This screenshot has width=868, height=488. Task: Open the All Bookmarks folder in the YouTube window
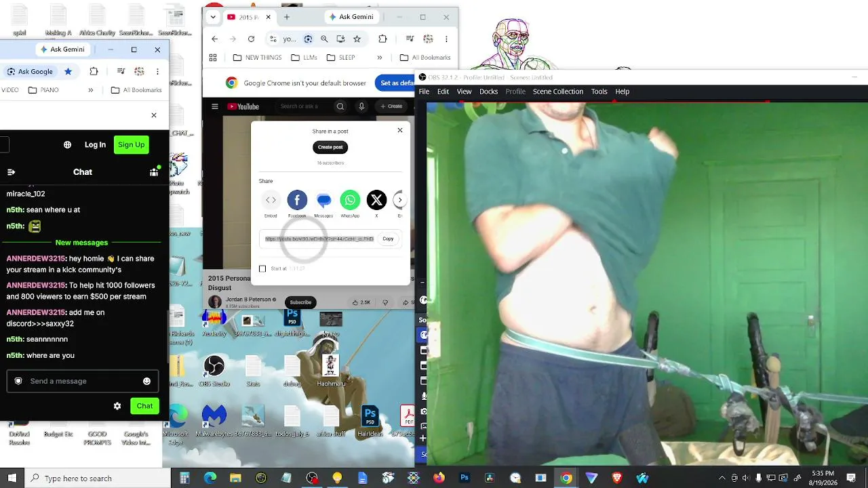coord(425,58)
